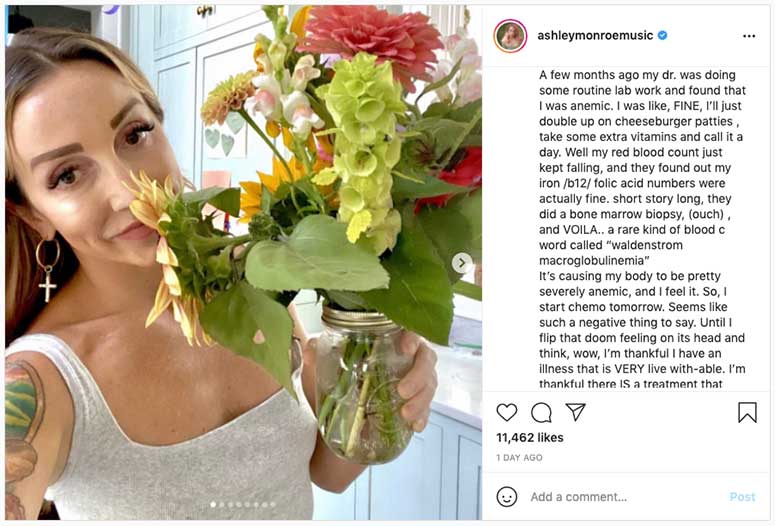Go to the ashleymonroemusic username link
This screenshot has width=775, height=526.
pos(595,36)
